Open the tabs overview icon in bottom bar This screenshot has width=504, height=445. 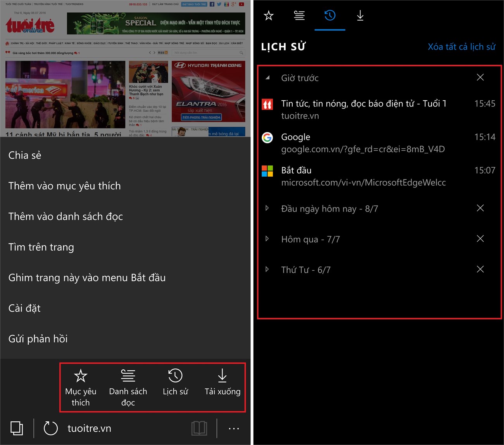(x=17, y=428)
